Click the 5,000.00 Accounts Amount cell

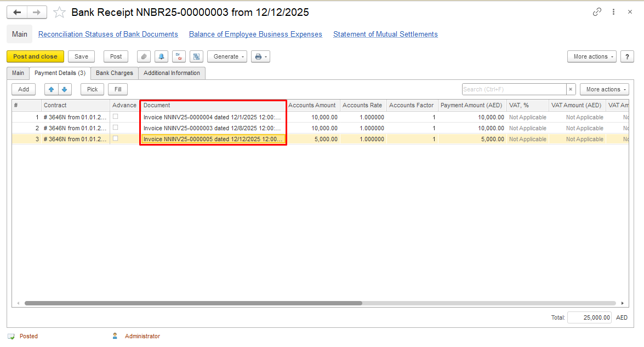(x=312, y=140)
